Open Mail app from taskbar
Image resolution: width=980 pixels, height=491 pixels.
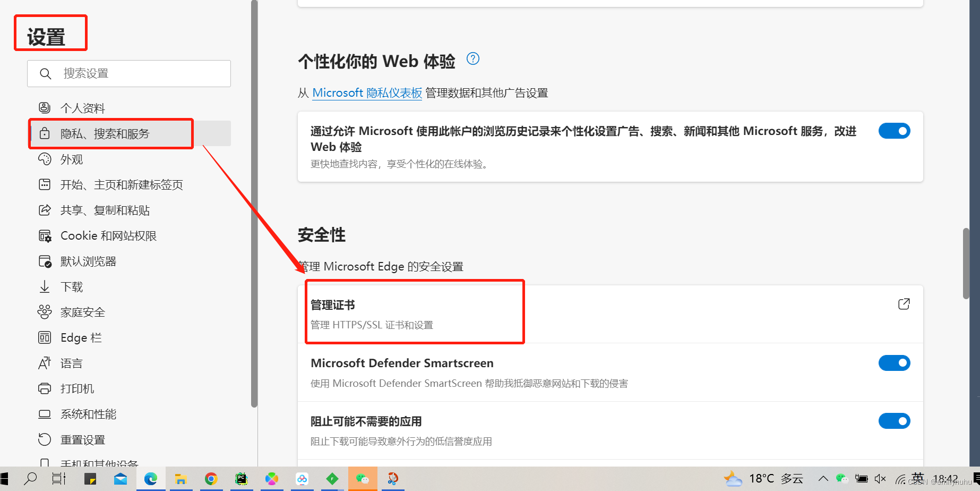(121, 479)
